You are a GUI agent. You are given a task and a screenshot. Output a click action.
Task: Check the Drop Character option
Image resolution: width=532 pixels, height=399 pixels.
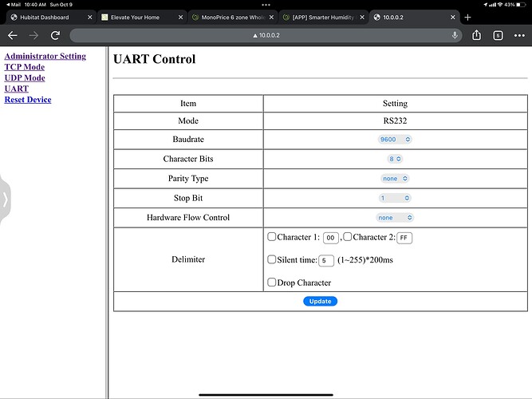click(x=272, y=282)
